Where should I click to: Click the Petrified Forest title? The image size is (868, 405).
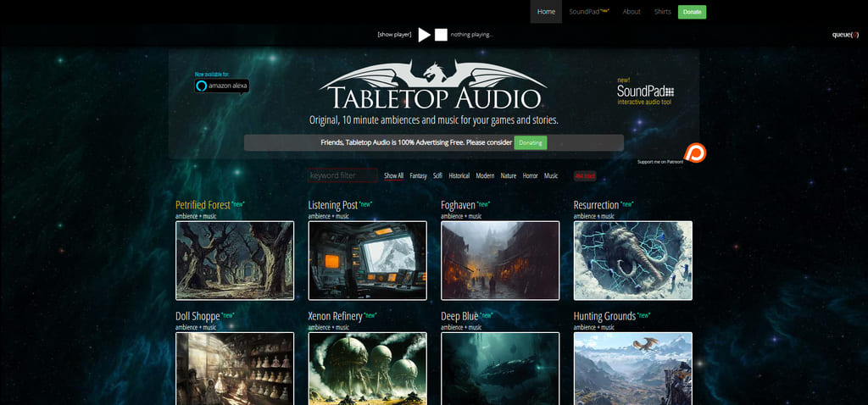pos(203,205)
